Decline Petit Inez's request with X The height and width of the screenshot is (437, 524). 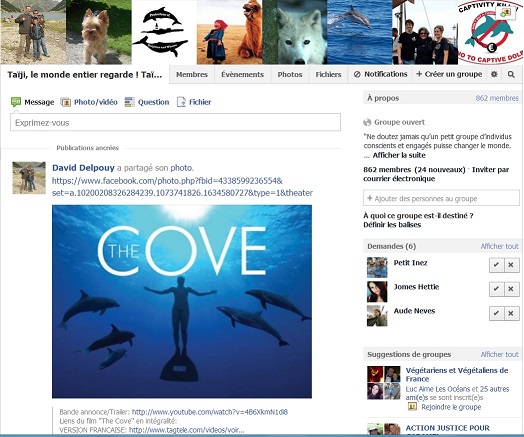(511, 265)
